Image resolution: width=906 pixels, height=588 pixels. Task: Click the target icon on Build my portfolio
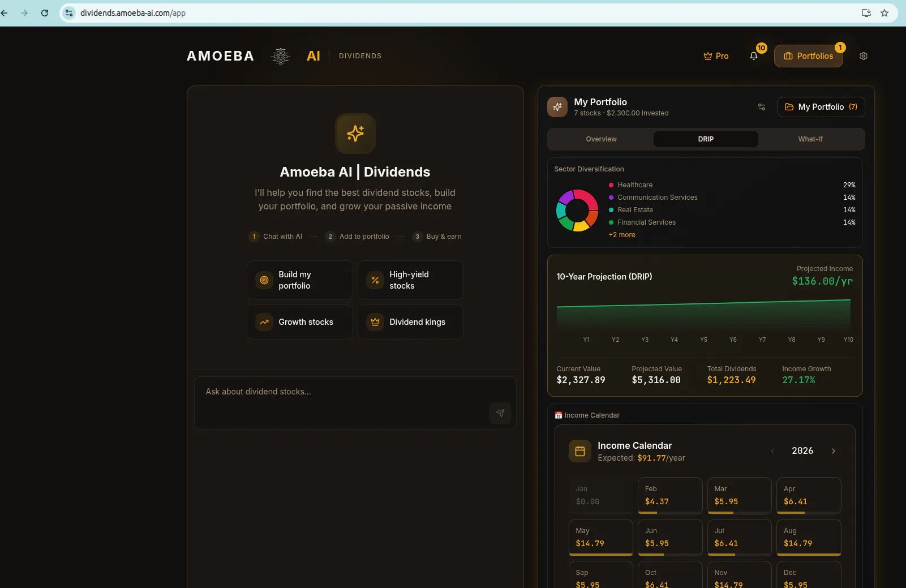pyautogui.click(x=264, y=280)
